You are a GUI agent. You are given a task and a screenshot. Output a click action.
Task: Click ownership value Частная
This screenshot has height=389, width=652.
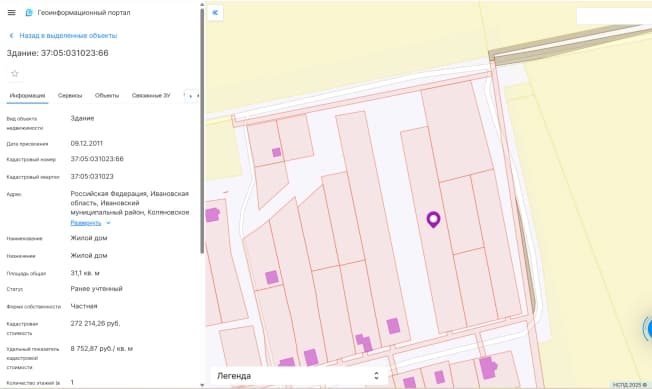point(84,306)
